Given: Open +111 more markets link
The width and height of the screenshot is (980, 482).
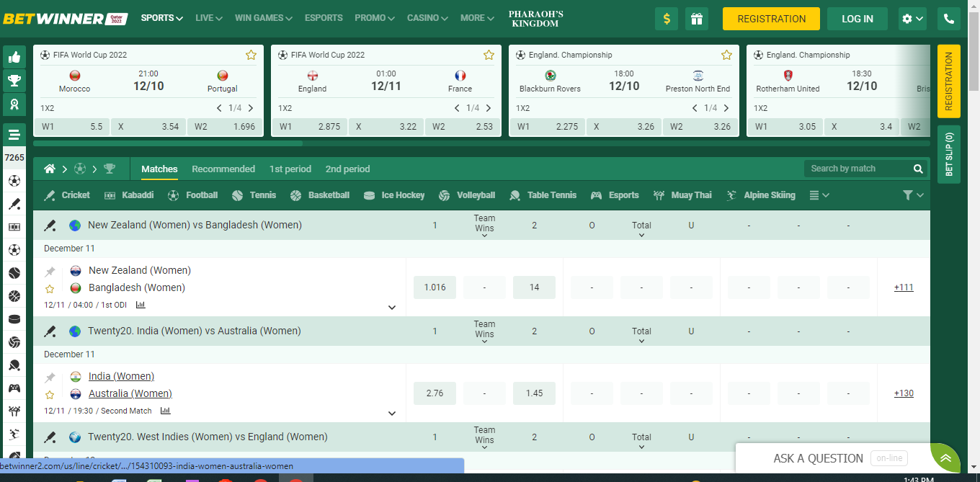Looking at the screenshot, I should point(904,287).
